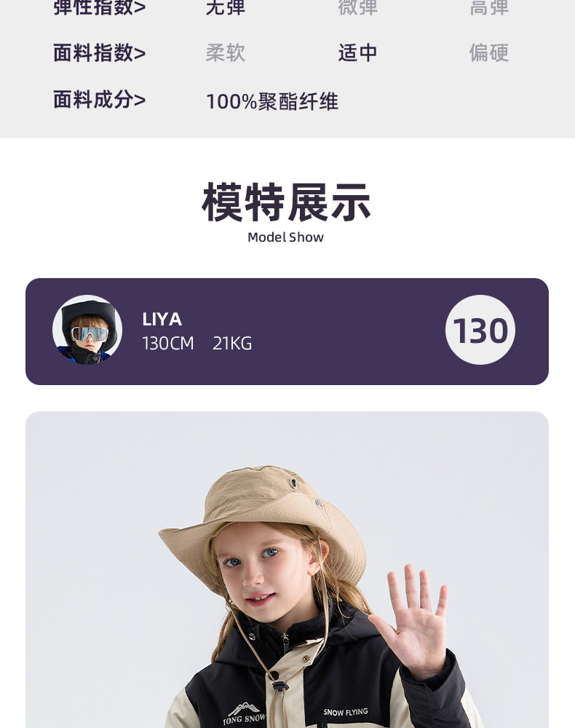Select the 柔软 fabric softness option
The width and height of the screenshot is (575, 728).
click(226, 53)
